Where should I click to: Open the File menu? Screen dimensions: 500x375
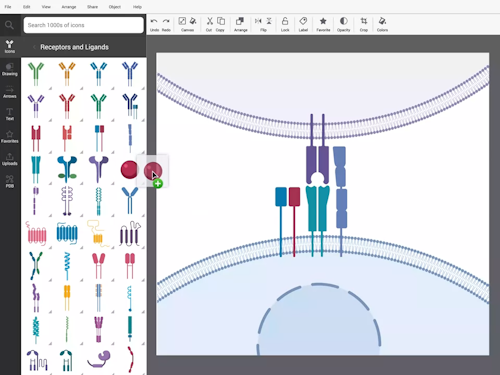(8, 7)
